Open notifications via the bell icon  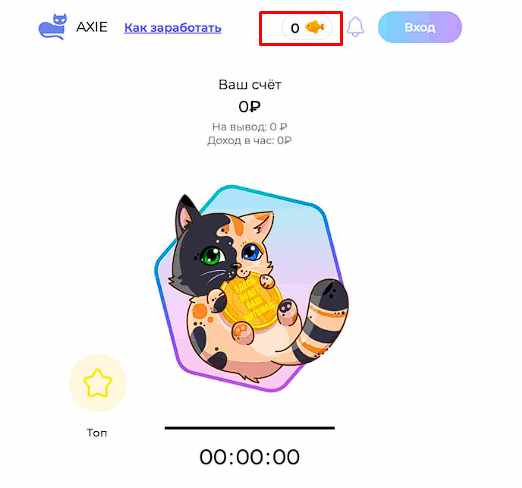pyautogui.click(x=355, y=27)
